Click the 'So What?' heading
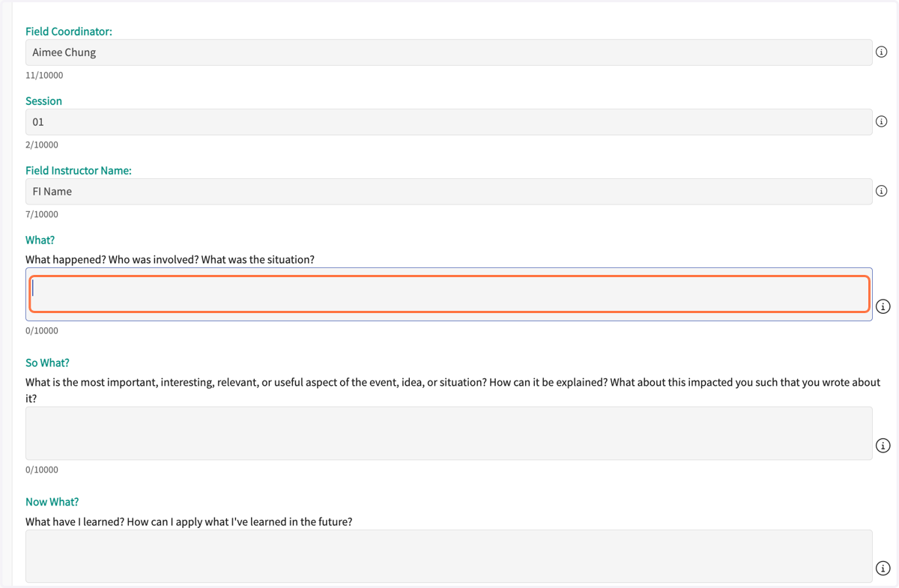 tap(47, 363)
